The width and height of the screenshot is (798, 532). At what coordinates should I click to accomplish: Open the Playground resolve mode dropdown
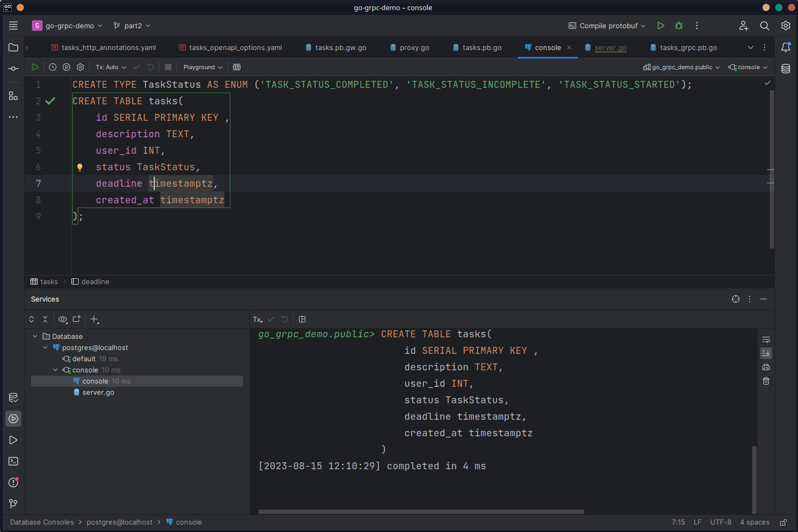(203, 67)
